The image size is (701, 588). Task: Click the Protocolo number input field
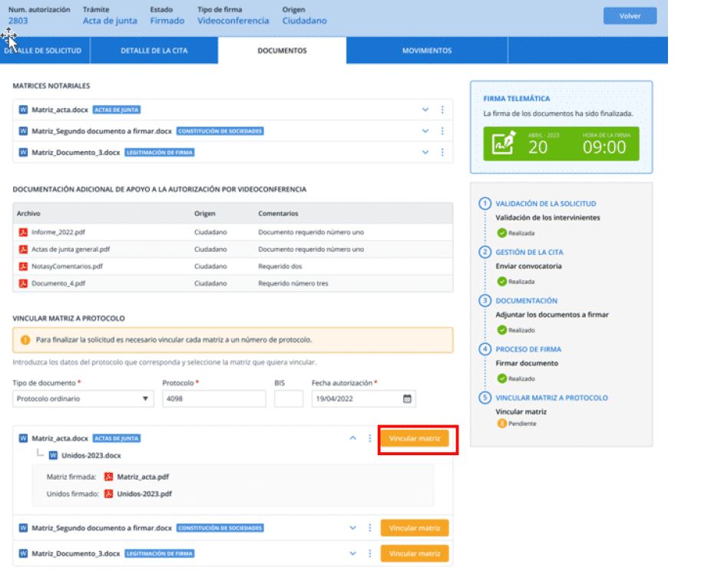pyautogui.click(x=213, y=398)
